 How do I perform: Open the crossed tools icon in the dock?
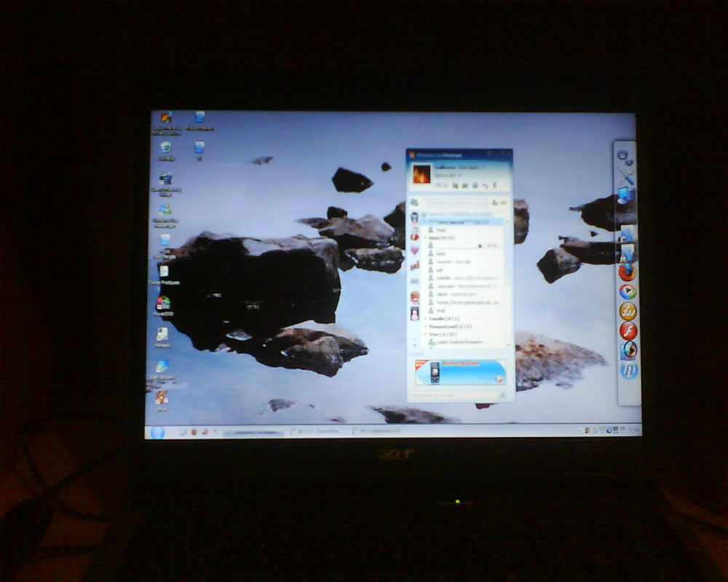626,176
